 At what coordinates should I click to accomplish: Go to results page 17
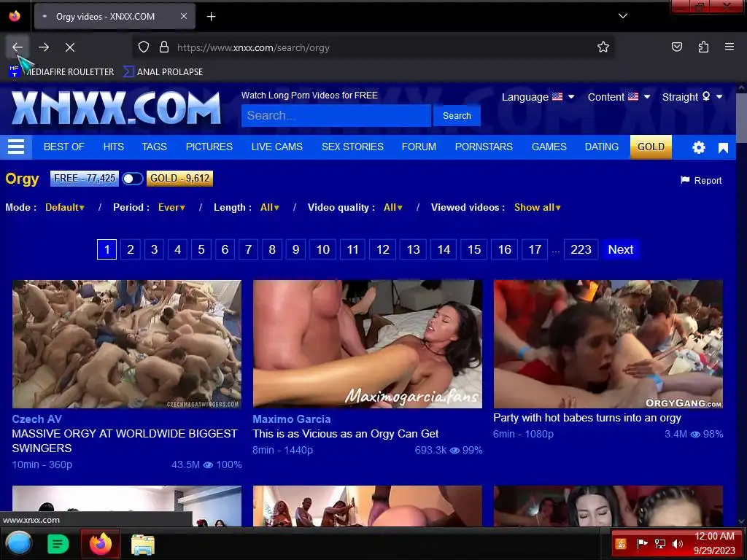(535, 249)
